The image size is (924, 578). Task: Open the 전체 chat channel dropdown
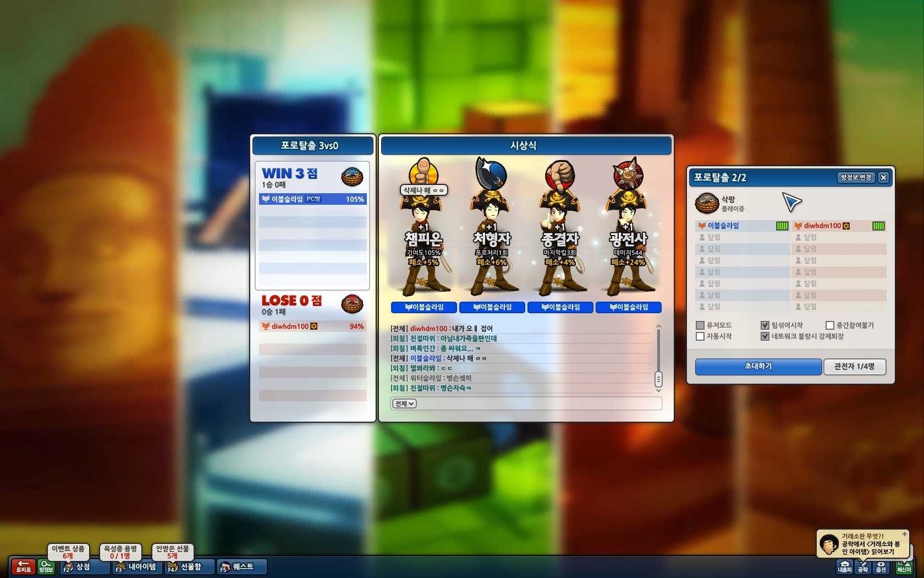[404, 403]
